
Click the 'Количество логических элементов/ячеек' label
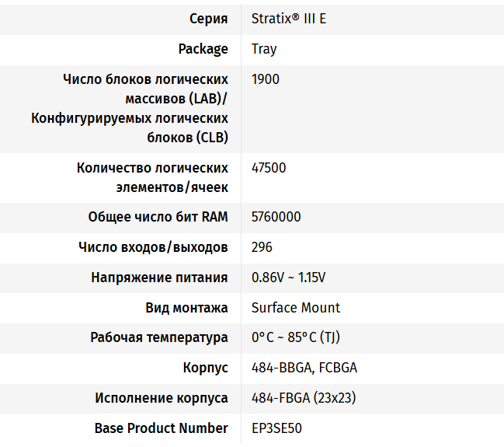click(152, 178)
